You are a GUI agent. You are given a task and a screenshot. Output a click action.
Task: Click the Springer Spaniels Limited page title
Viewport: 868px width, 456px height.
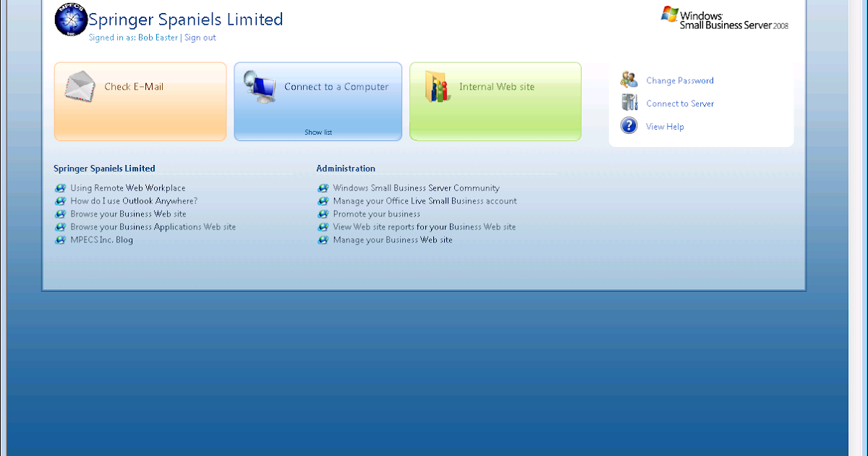coord(186,20)
